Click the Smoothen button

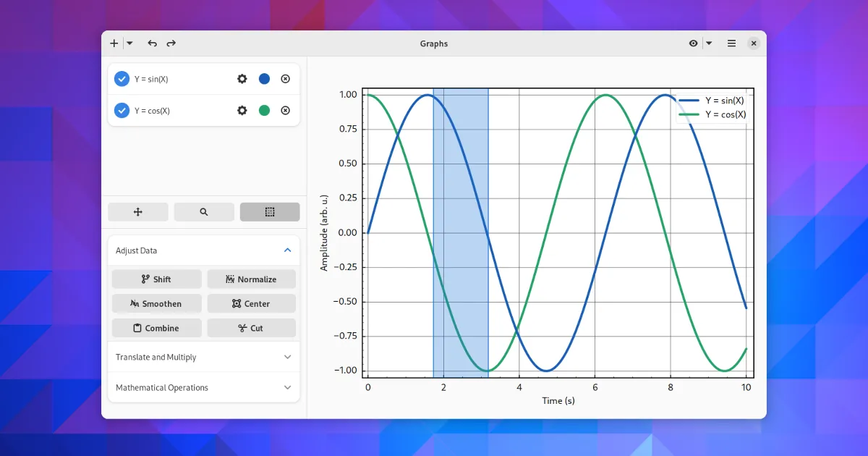click(156, 304)
